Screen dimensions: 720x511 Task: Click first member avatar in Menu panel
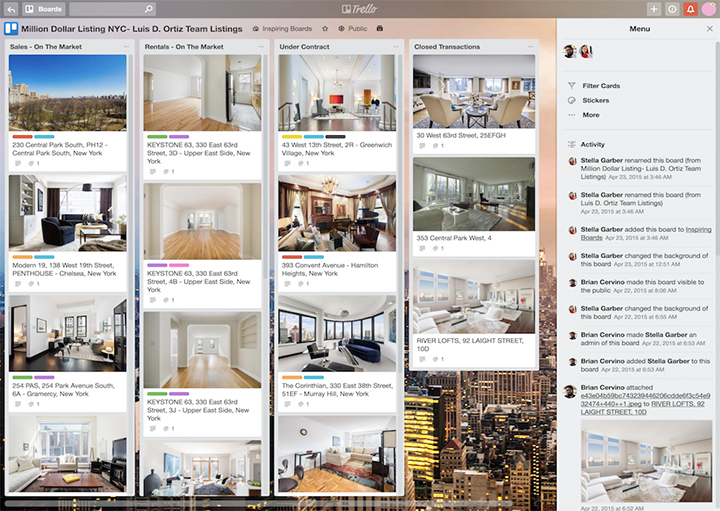click(x=570, y=51)
